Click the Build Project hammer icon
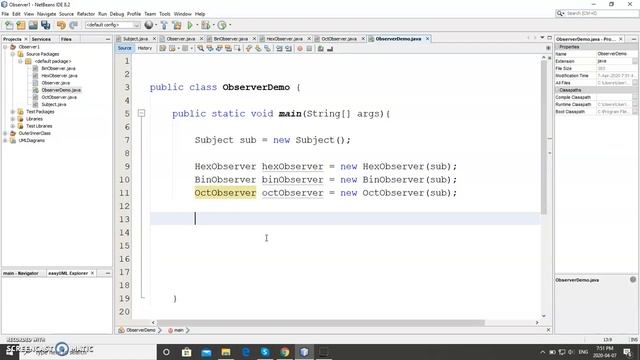Image resolution: width=640 pixels, height=360 pixels. (164, 25)
